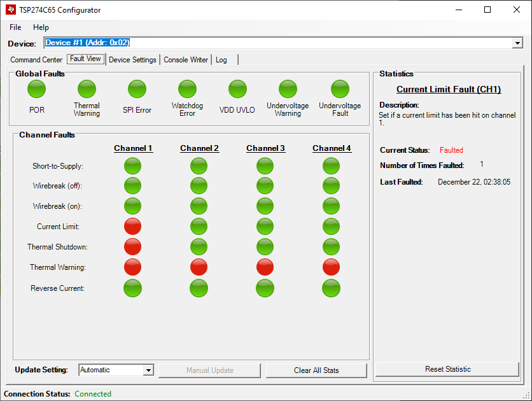Image resolution: width=532 pixels, height=401 pixels.
Task: Select the Device #1 (Addr: 0x02) field
Action: pyautogui.click(x=191, y=43)
